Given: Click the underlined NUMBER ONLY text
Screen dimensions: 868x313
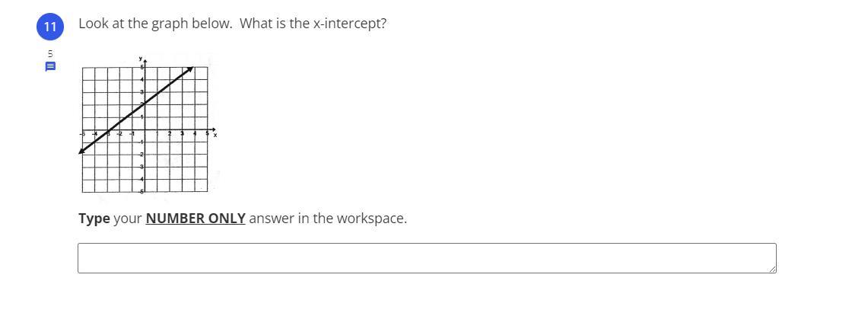Looking at the screenshot, I should click(x=196, y=219).
